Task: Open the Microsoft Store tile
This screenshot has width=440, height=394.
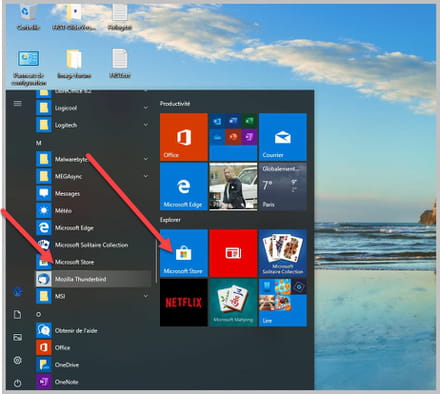Action: tap(184, 253)
